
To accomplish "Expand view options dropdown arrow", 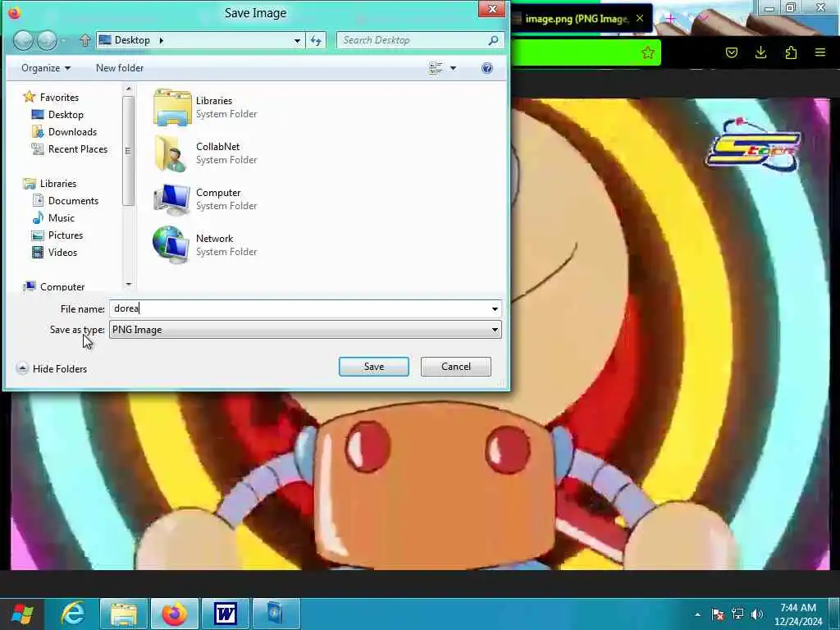I will 453,68.
